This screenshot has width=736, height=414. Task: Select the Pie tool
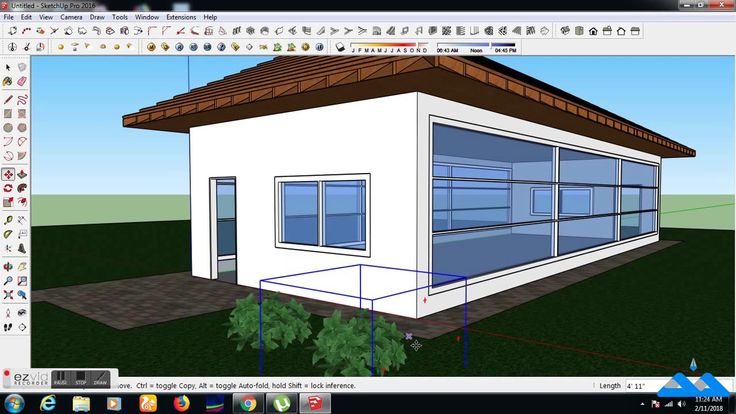click(x=22, y=155)
